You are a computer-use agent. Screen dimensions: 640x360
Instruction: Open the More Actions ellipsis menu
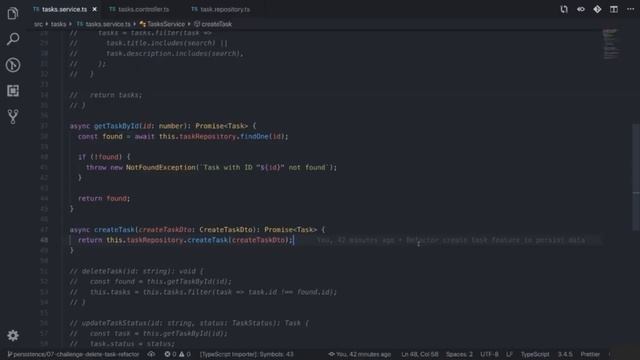630,9
